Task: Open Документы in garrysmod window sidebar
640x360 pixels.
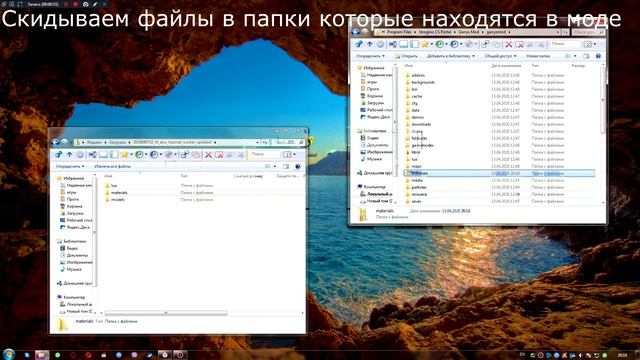Action: coord(374,145)
